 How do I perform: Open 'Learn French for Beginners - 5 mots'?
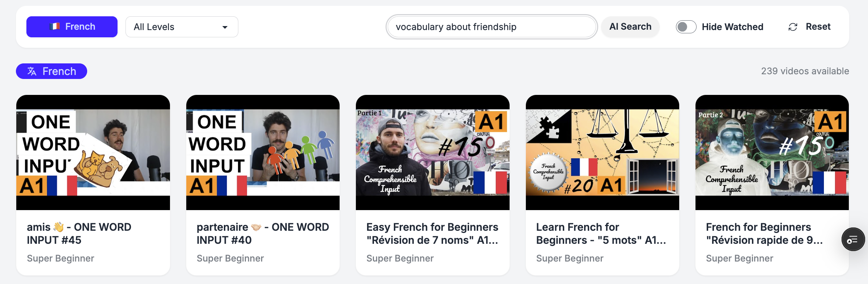[x=601, y=233]
